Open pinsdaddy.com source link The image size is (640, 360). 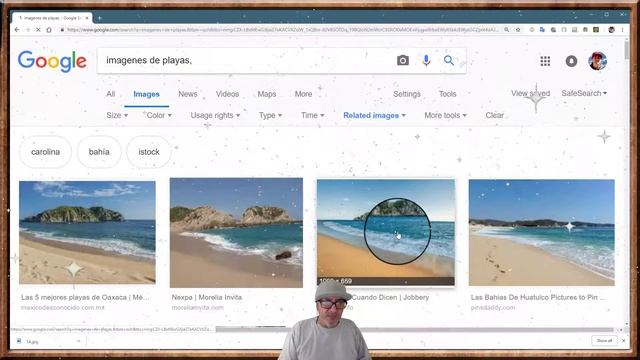pos(493,308)
